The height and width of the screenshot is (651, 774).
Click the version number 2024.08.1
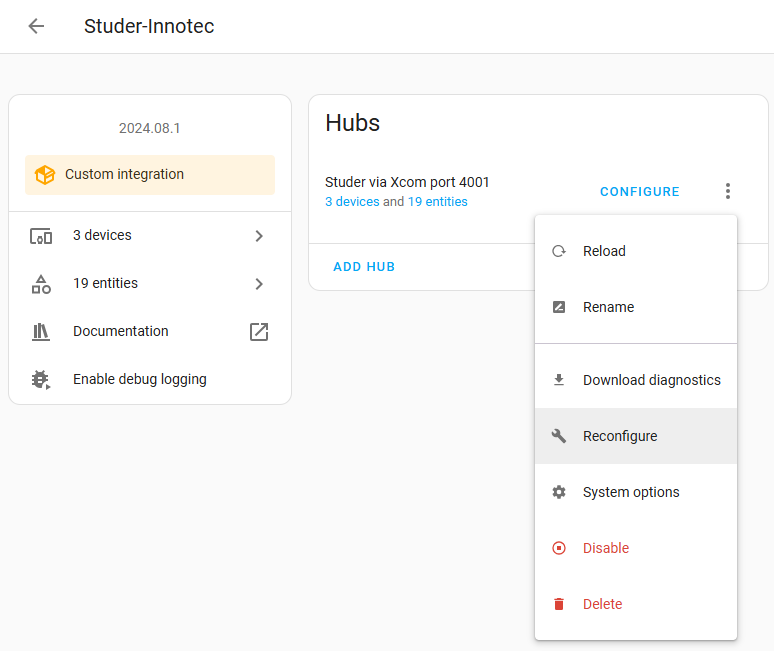coord(150,128)
